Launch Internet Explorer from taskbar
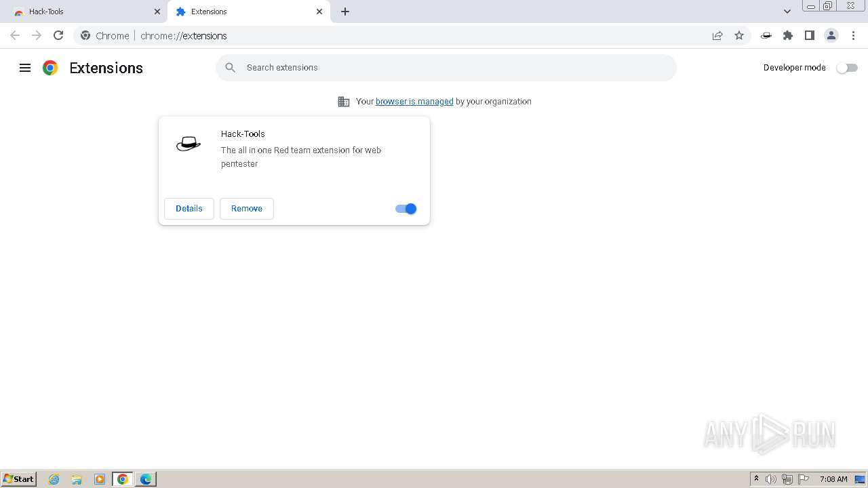 tap(54, 479)
